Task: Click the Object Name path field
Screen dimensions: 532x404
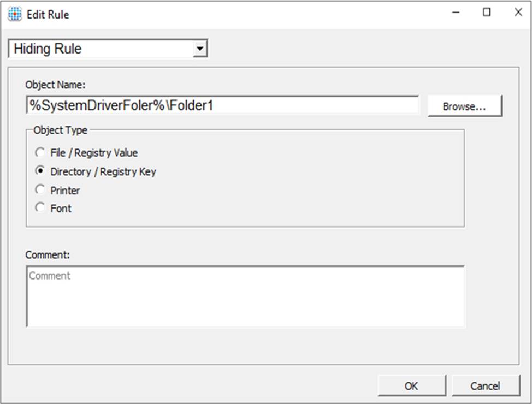Action: coord(222,105)
